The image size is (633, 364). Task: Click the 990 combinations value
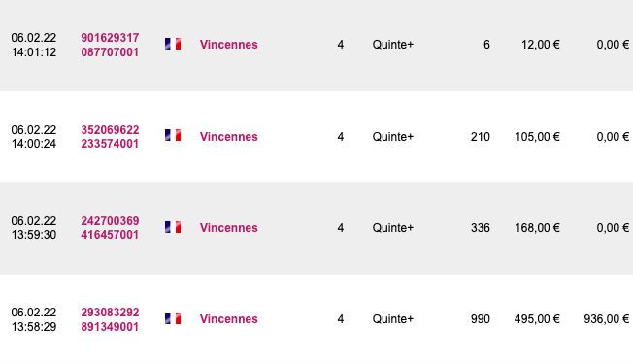(481, 319)
